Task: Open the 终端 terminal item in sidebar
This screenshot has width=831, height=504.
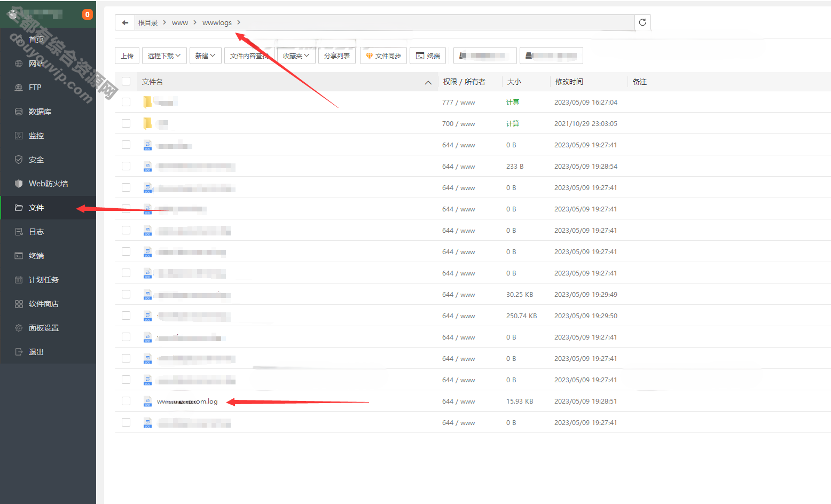Action: [x=36, y=256]
